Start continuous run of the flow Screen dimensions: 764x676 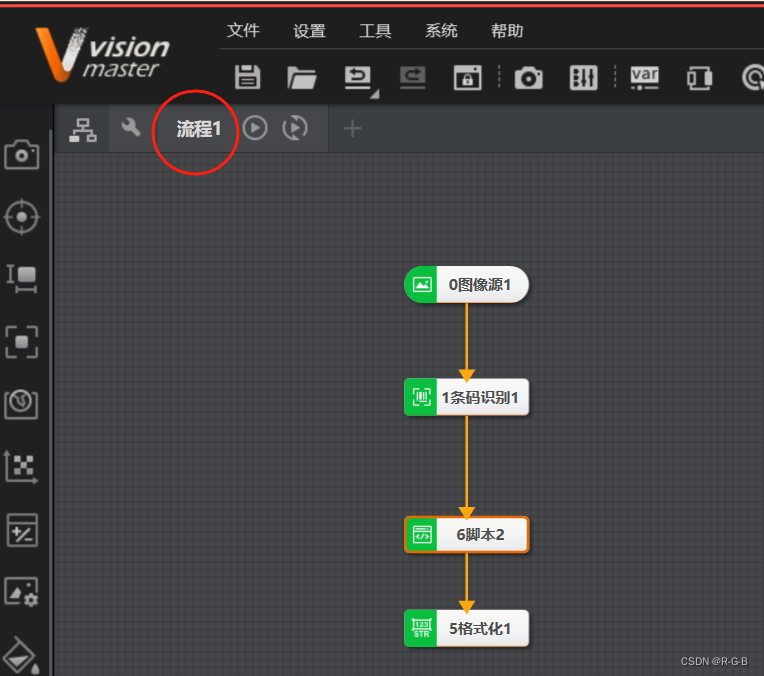click(295, 128)
